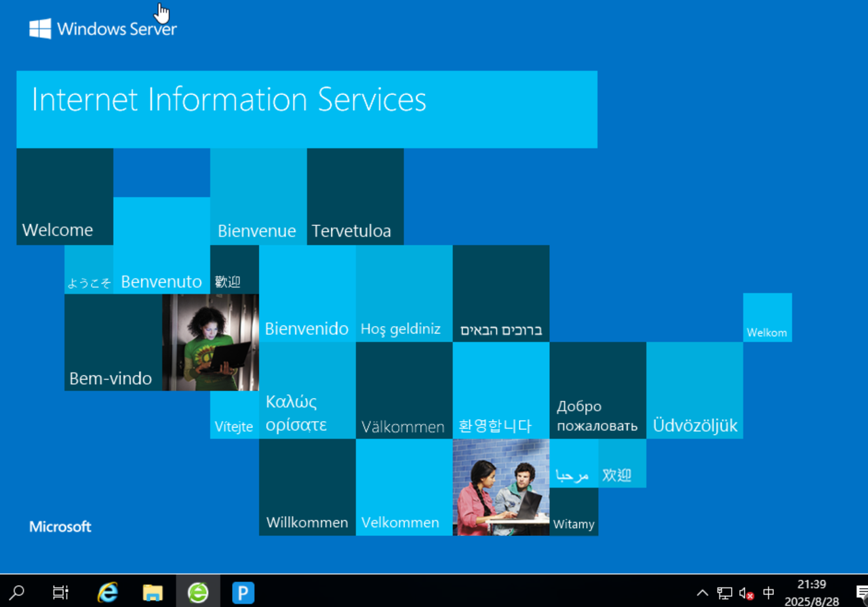Click the Windows Server logo
Image resolution: width=868 pixels, height=607 pixels.
103,28
